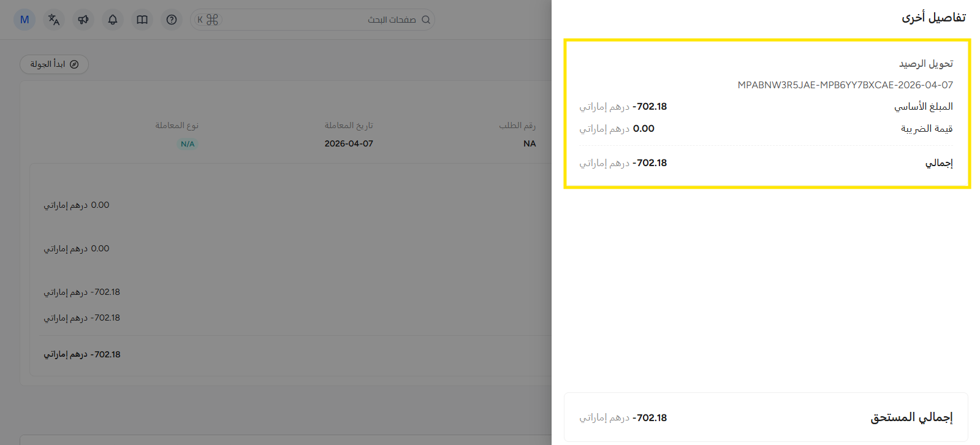Open notifications bell

tap(113, 20)
